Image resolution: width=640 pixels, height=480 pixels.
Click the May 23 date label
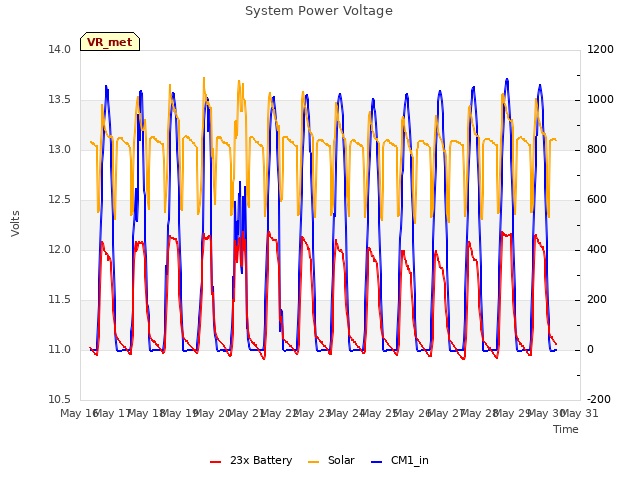pos(313,413)
